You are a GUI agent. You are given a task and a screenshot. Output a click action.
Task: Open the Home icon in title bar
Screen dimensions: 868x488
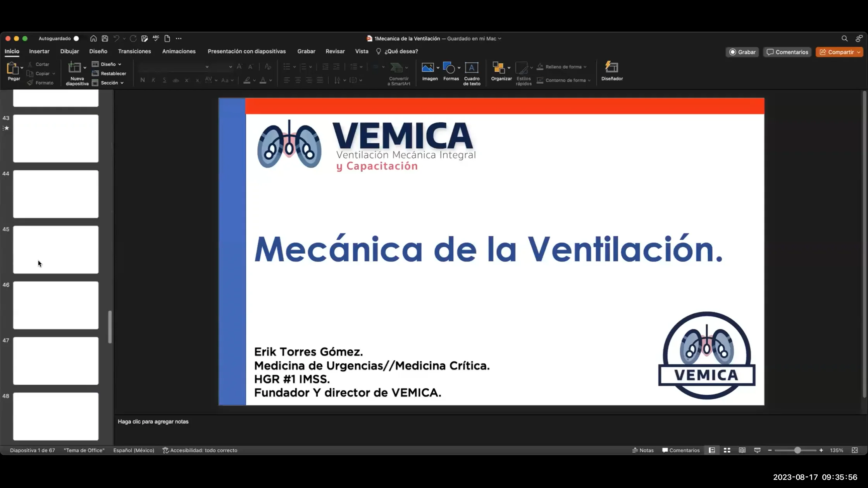tap(93, 38)
